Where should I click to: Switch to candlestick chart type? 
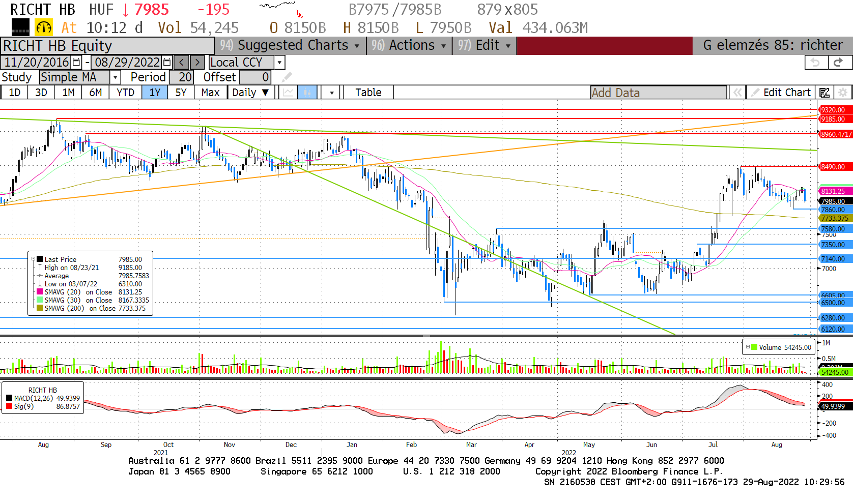point(307,93)
